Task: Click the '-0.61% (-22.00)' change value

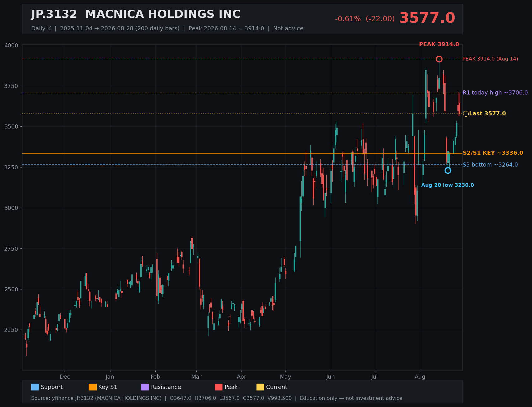Action: coord(365,19)
